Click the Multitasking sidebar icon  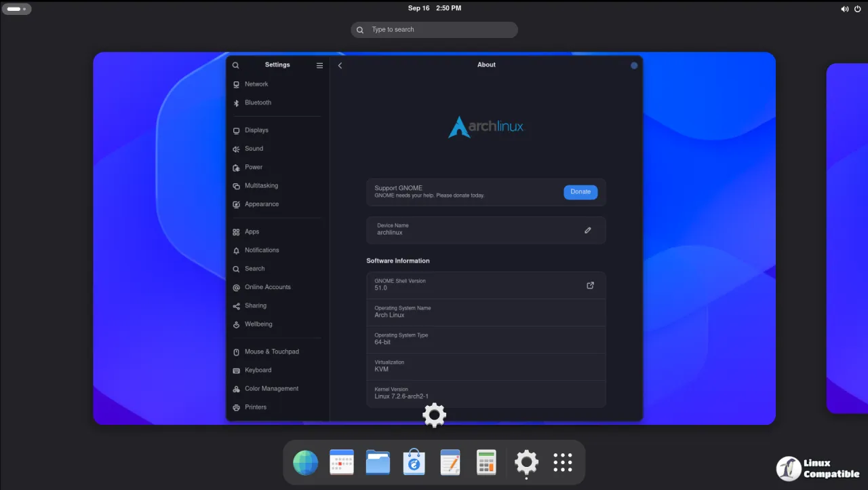pyautogui.click(x=236, y=186)
